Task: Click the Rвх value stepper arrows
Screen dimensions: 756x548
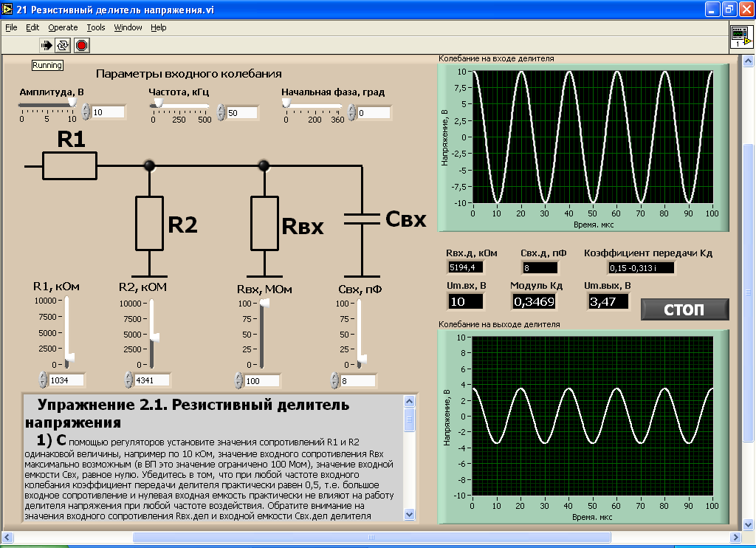Action: 239,380
